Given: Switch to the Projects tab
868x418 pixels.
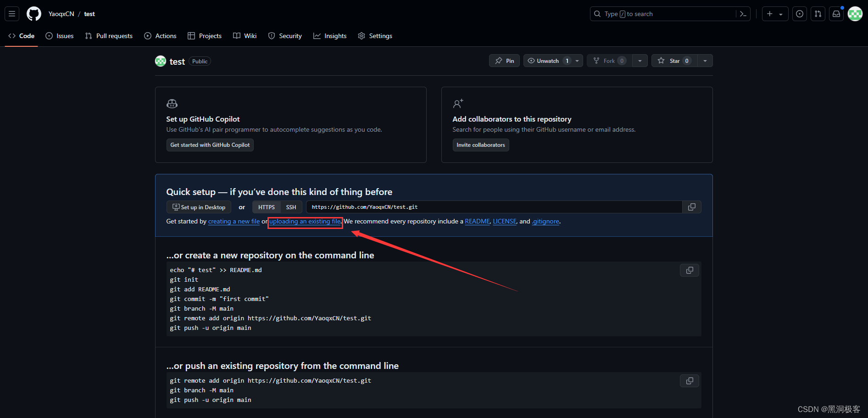Looking at the screenshot, I should [205, 36].
